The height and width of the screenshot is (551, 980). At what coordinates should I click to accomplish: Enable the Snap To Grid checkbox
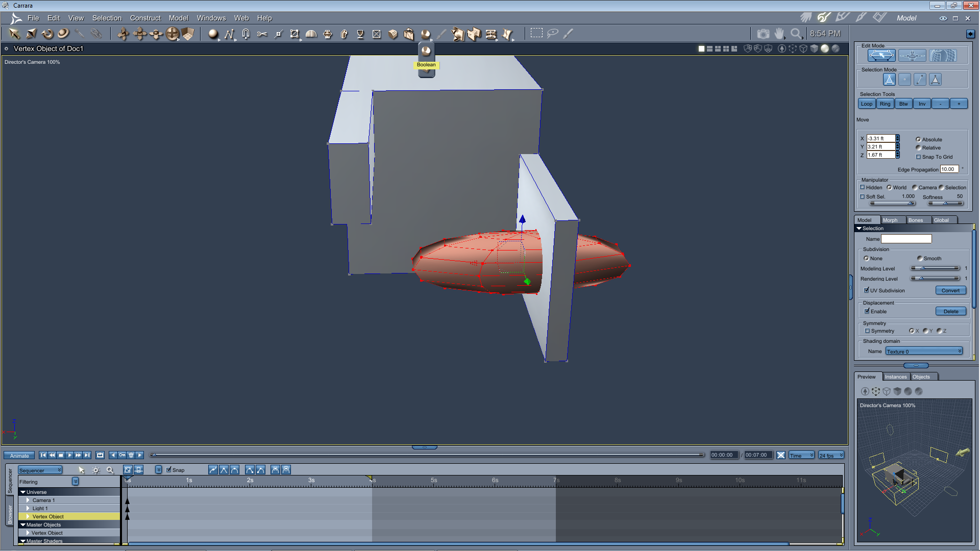[919, 157]
